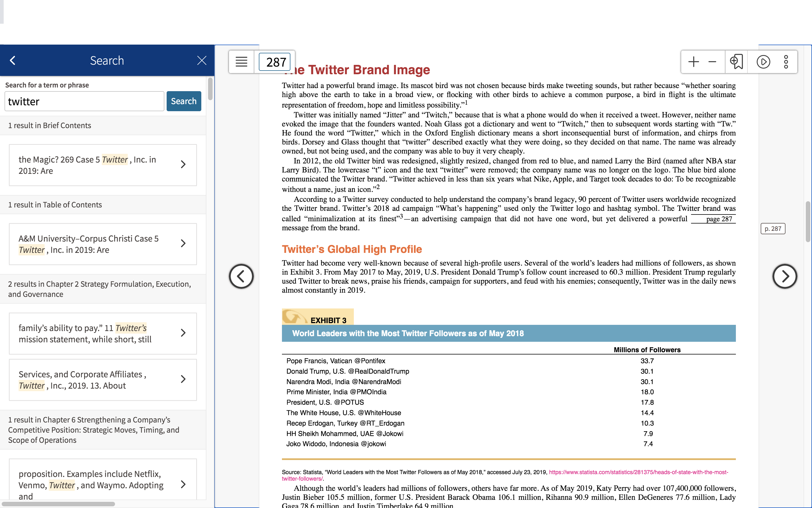Click the search panel horizontal scrollbar
812x508 pixels.
(58, 504)
